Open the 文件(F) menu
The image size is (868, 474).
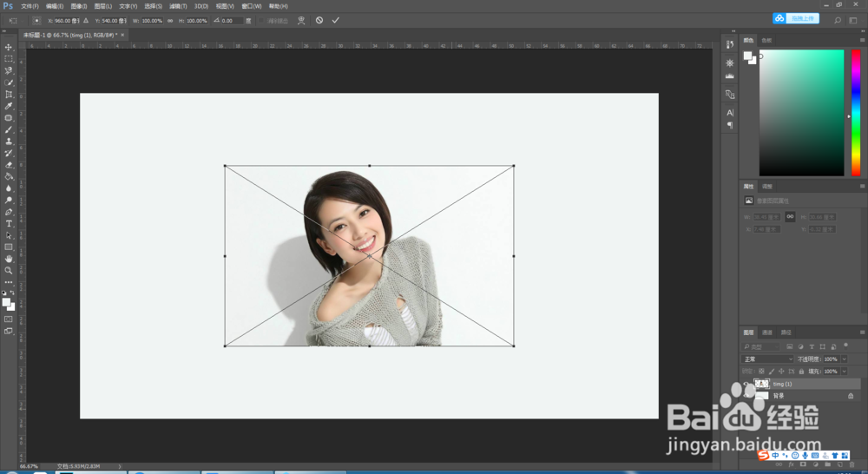click(30, 6)
